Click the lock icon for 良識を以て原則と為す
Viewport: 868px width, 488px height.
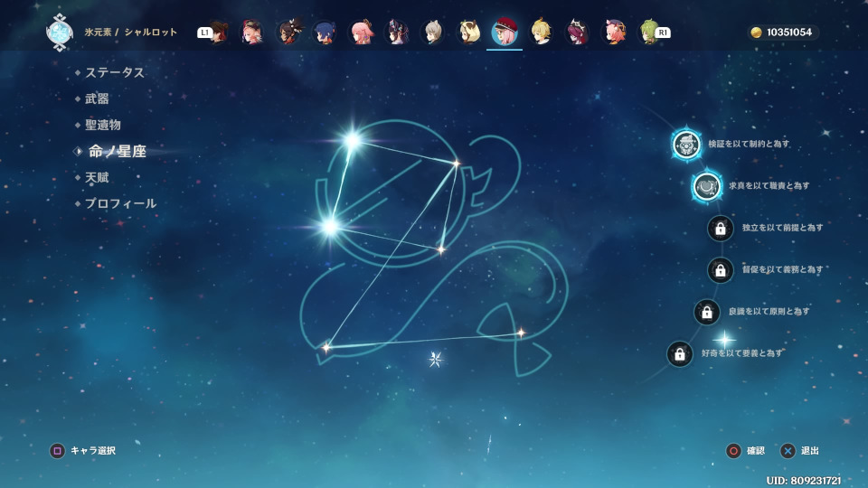(707, 312)
